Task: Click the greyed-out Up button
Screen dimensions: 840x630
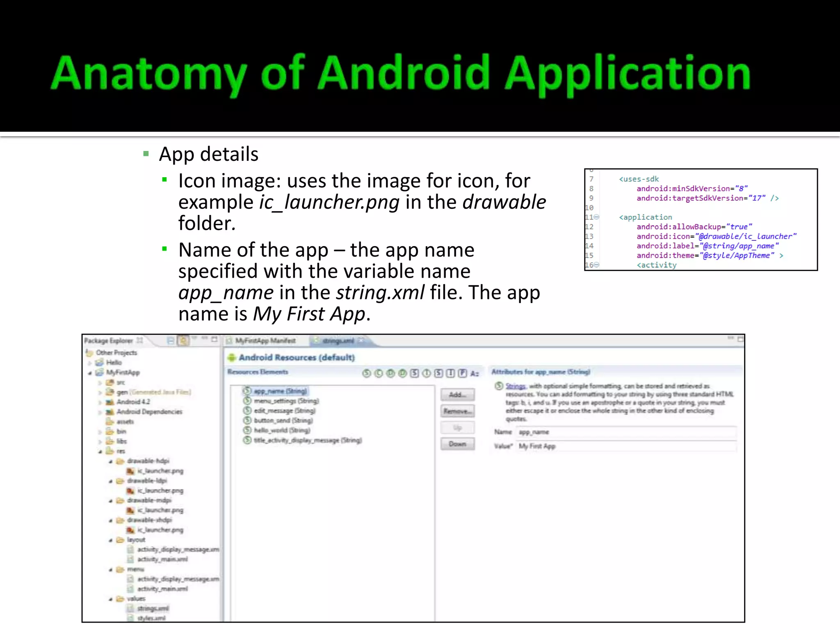Action: pyautogui.click(x=458, y=428)
